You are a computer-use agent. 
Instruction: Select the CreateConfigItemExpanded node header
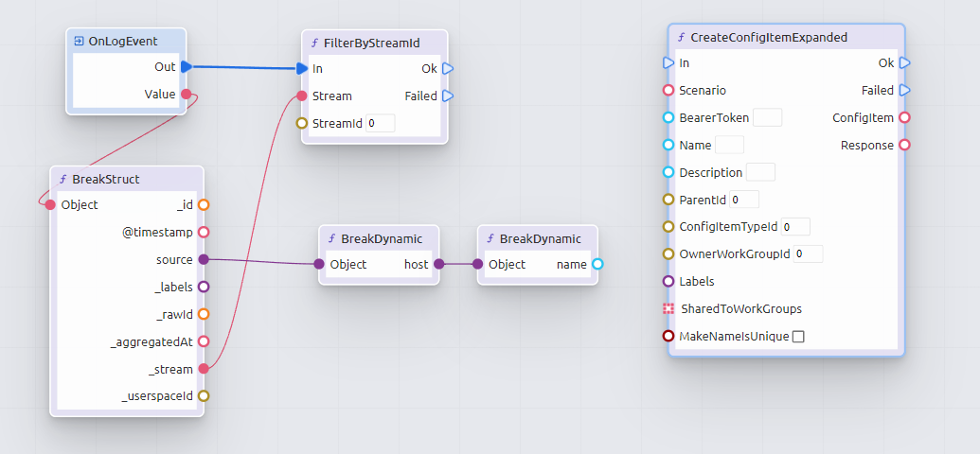pos(786,38)
